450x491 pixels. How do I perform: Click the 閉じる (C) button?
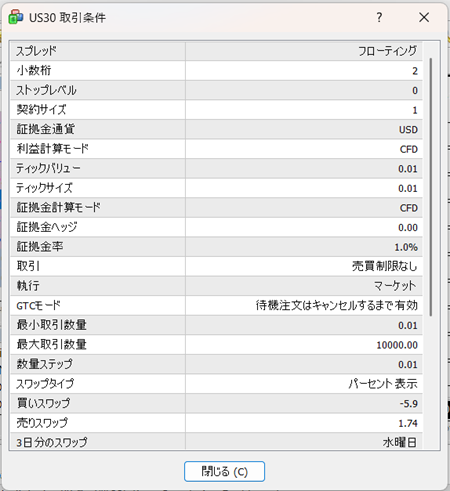point(224,471)
